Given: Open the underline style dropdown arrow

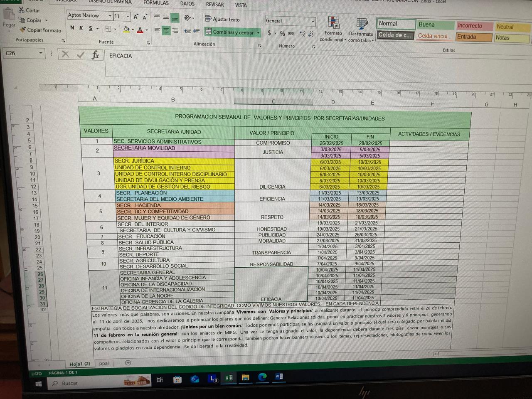Looking at the screenshot, I should click(97, 29).
